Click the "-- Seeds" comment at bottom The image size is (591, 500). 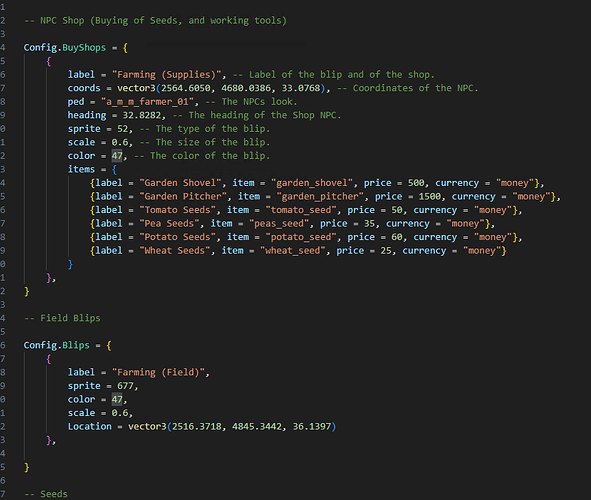coord(46,494)
